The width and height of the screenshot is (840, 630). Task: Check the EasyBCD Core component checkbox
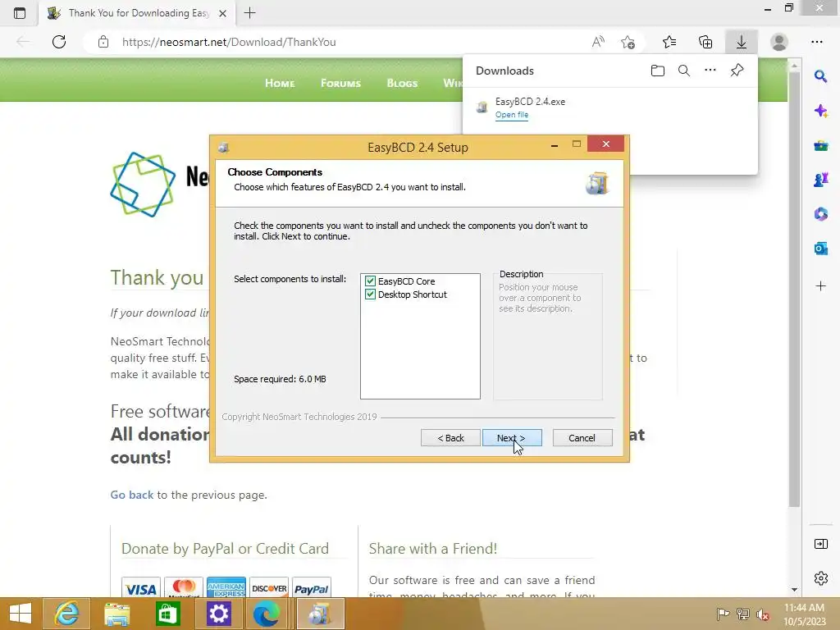(370, 281)
